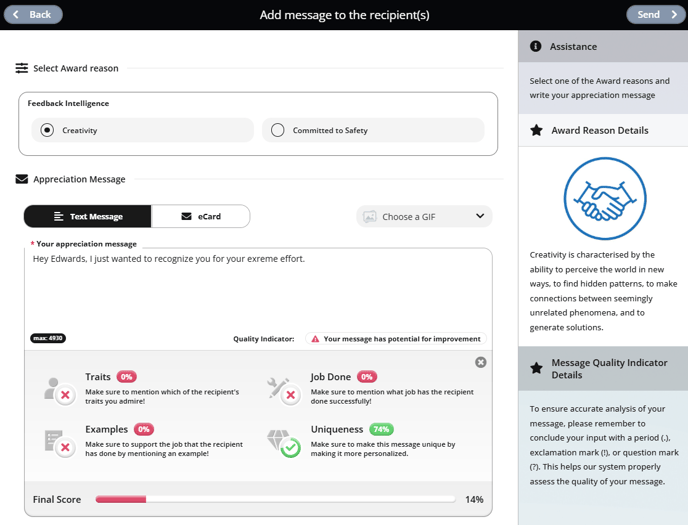The width and height of the screenshot is (688, 525).
Task: Close the quality indicator details panel
Action: click(x=480, y=362)
